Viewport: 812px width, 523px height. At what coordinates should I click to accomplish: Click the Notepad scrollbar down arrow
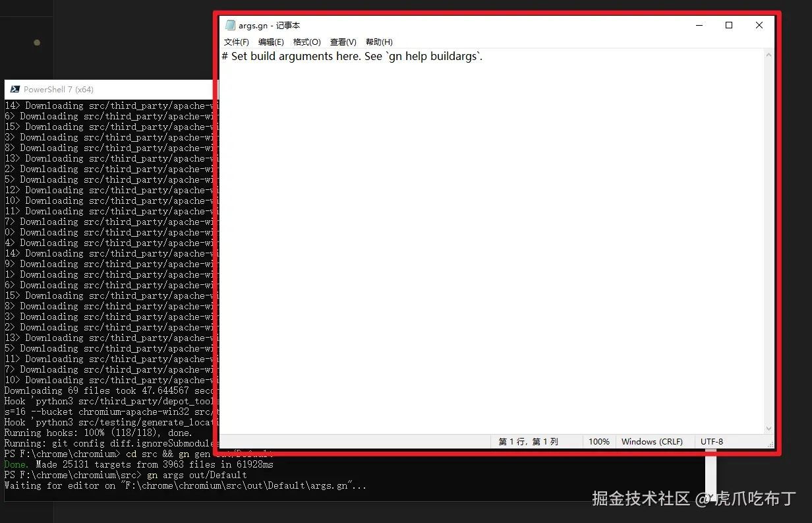click(x=768, y=427)
